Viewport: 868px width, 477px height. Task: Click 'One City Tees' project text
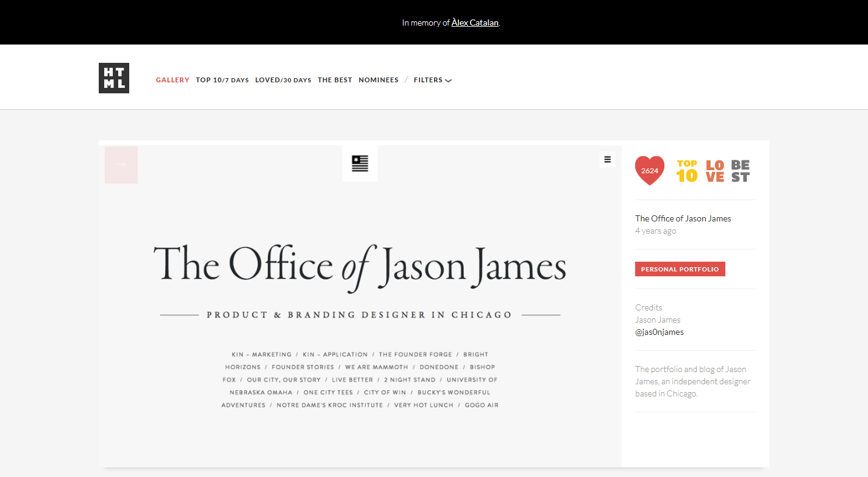coord(328,393)
